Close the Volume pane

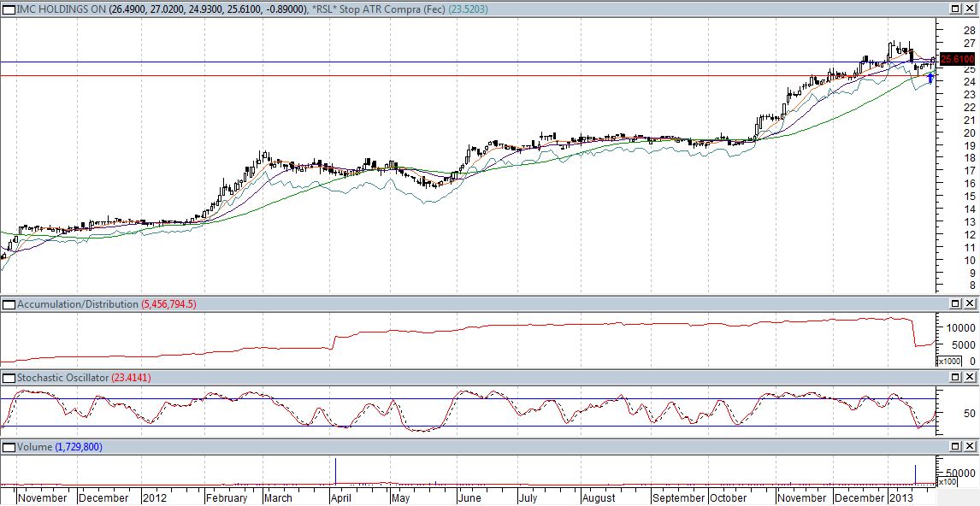click(971, 447)
